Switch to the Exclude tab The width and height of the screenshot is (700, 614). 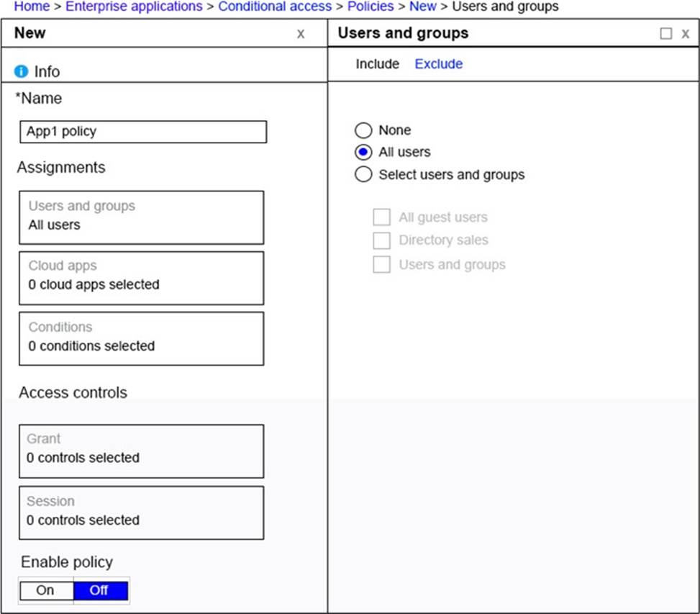point(438,64)
